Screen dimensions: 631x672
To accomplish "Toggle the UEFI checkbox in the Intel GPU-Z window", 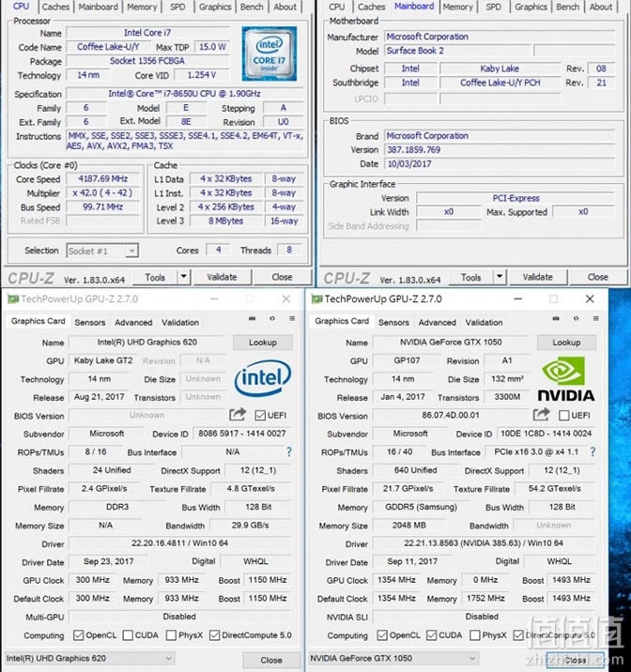I will pos(260,415).
